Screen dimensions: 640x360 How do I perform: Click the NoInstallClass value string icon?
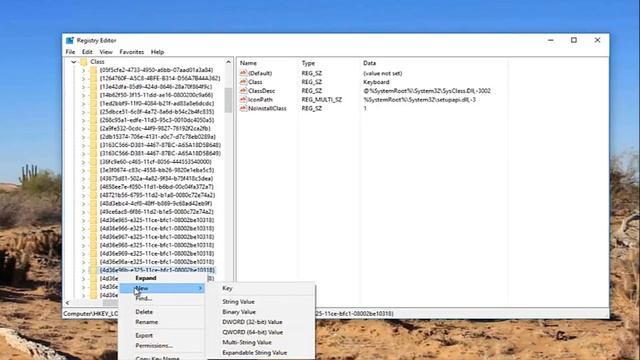point(243,108)
